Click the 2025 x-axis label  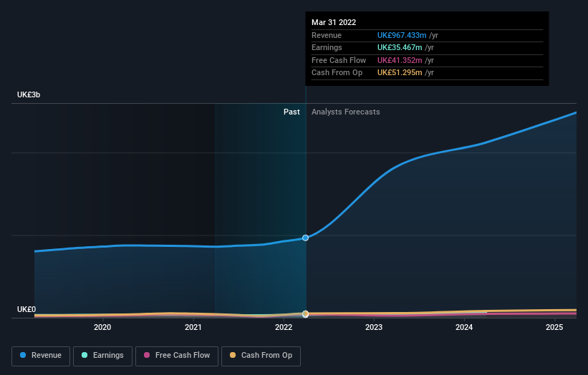554,328
